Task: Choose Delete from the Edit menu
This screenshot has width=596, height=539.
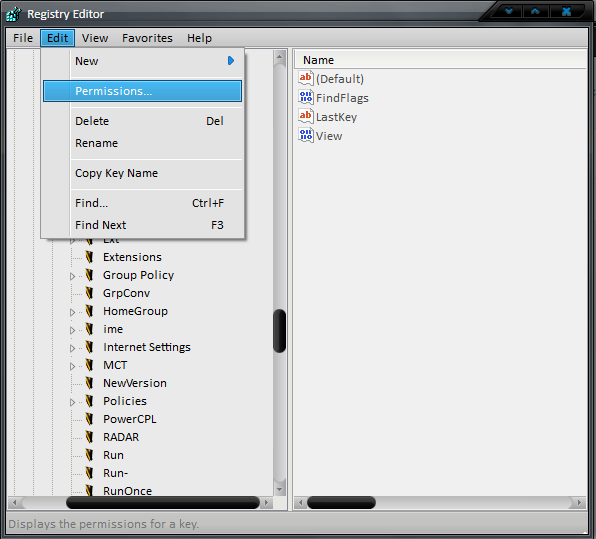Action: 142,121
